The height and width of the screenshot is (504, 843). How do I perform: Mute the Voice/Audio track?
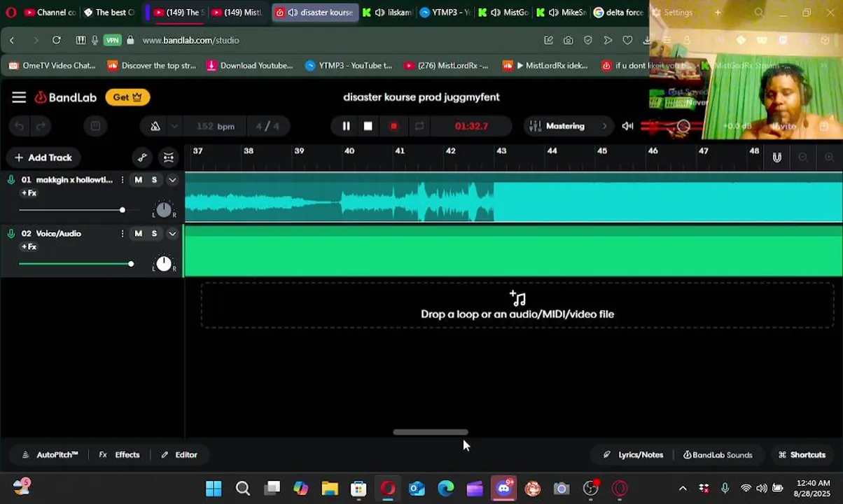coord(138,234)
